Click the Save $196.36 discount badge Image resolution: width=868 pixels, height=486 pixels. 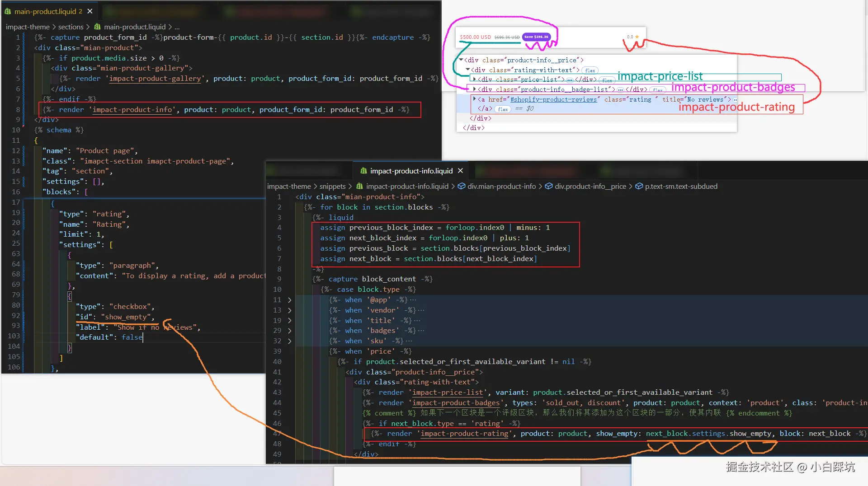point(537,37)
